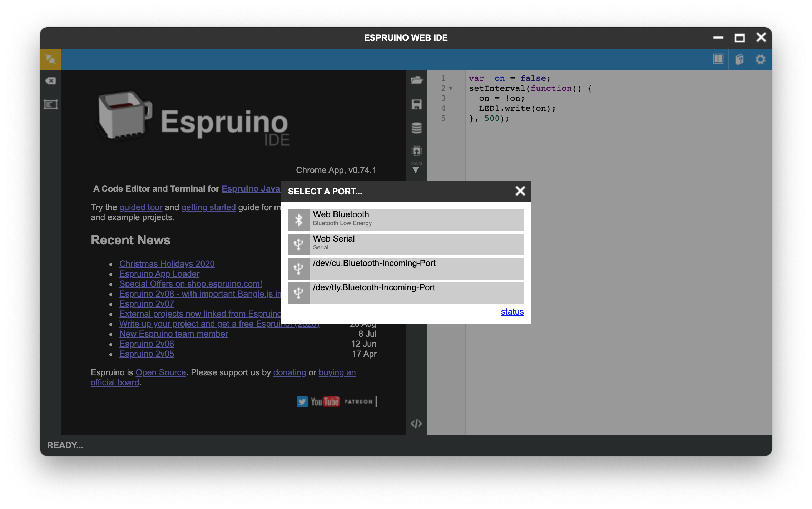Click the Espruino IDE logo image
This screenshot has height=509, width=812.
[193, 119]
